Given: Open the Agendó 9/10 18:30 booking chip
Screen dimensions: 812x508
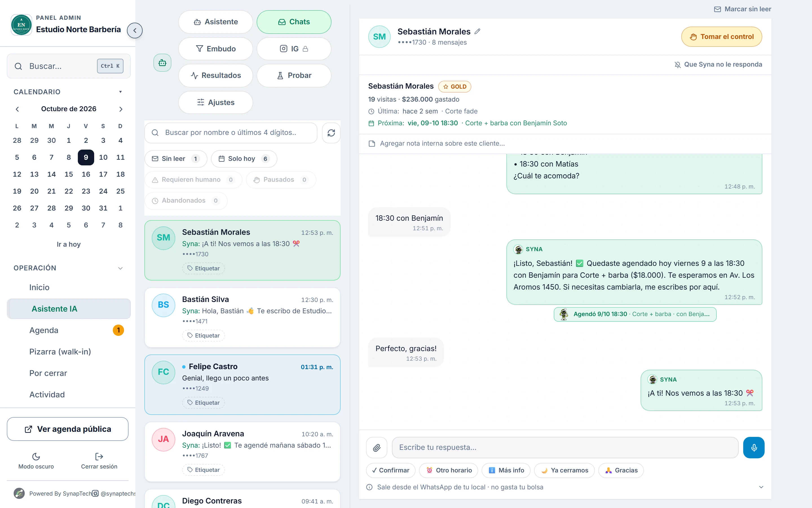Looking at the screenshot, I should point(635,314).
